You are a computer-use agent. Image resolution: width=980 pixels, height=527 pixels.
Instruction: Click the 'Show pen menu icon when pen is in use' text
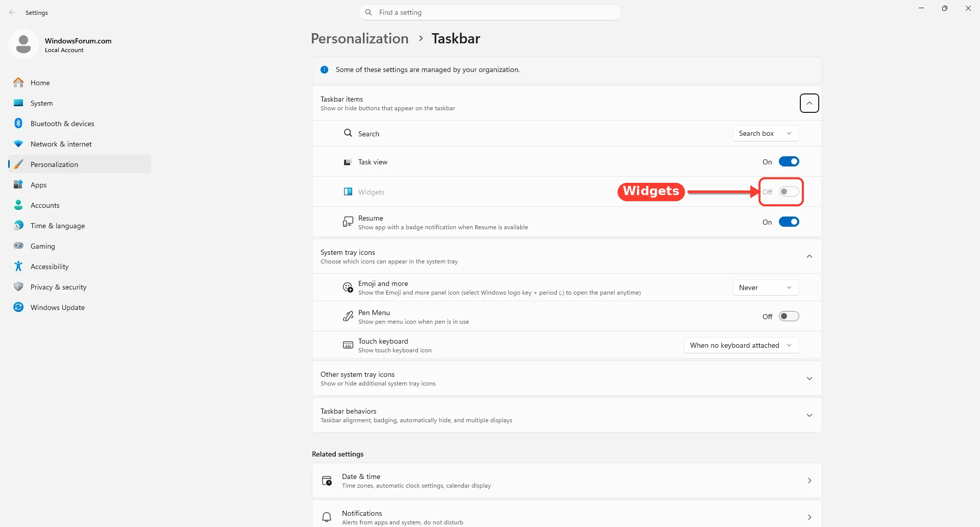(413, 322)
